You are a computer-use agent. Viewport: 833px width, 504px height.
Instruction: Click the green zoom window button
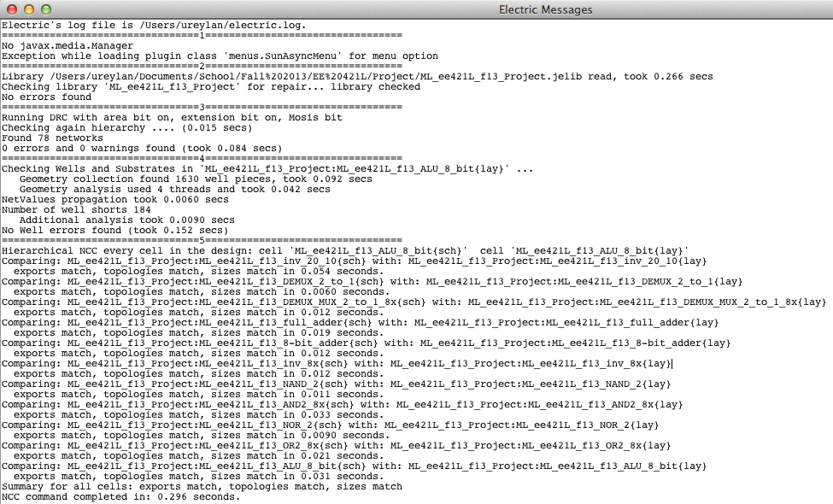[45, 9]
